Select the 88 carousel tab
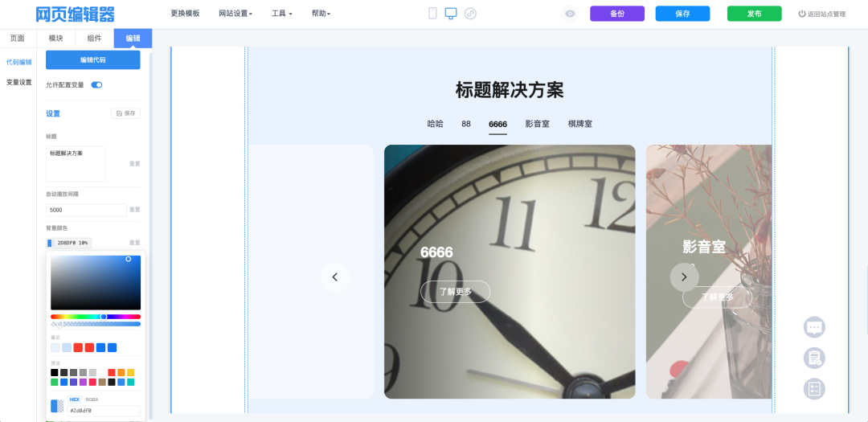Image resolution: width=868 pixels, height=422 pixels. (x=466, y=124)
